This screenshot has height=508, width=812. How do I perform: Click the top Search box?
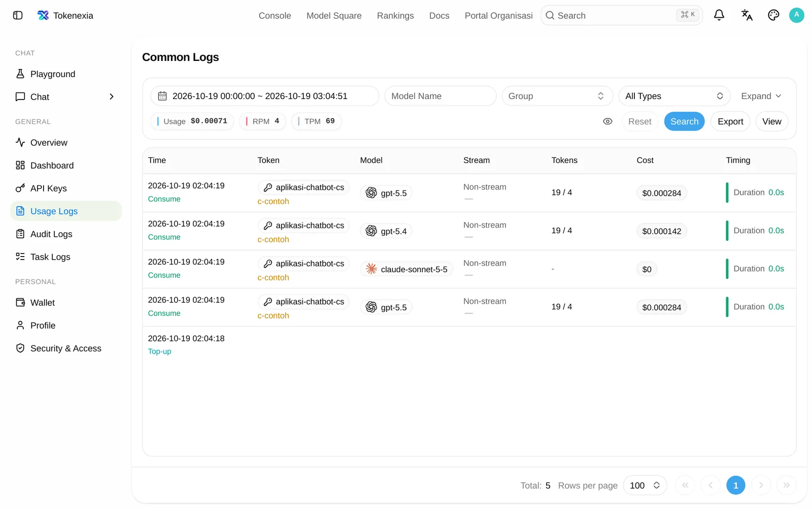click(x=622, y=15)
